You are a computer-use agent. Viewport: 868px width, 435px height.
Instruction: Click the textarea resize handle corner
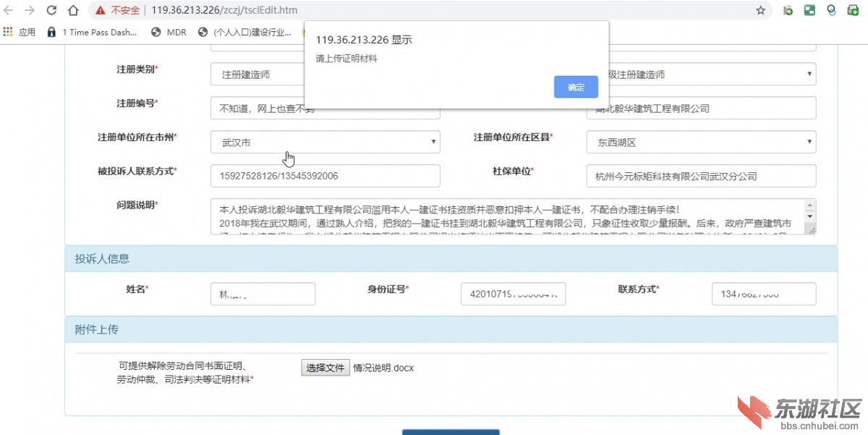click(x=812, y=229)
